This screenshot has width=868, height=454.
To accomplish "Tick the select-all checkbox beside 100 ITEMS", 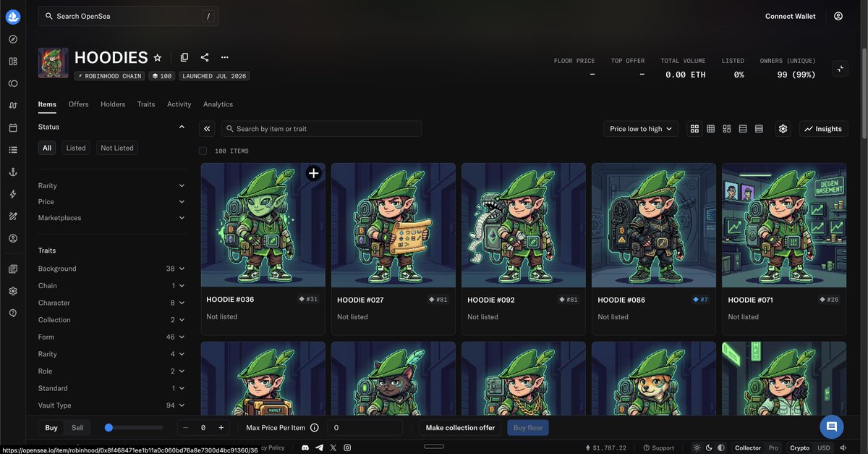I will [203, 151].
